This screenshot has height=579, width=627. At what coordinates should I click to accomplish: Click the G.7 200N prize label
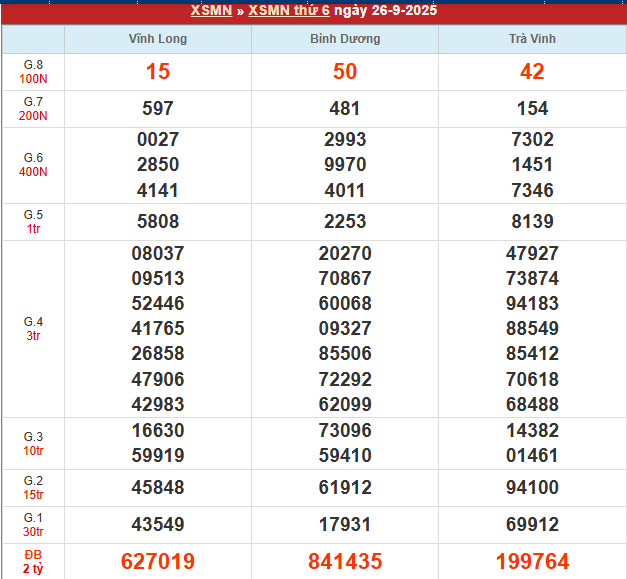(33, 108)
